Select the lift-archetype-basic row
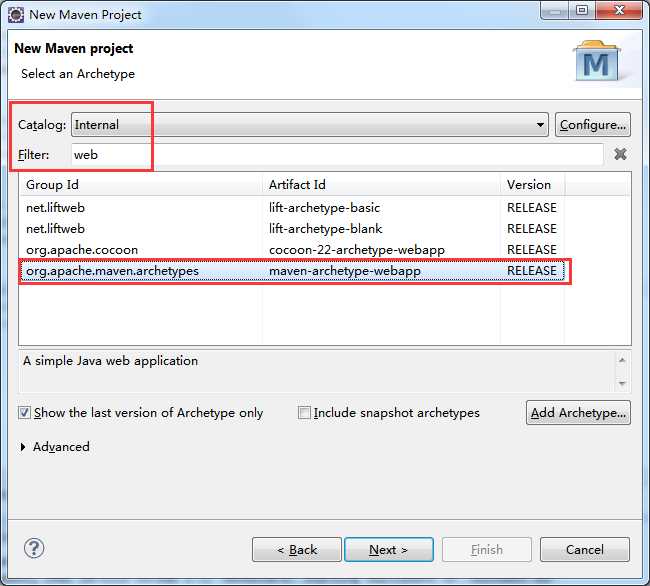This screenshot has height=586, width=650. point(292,208)
